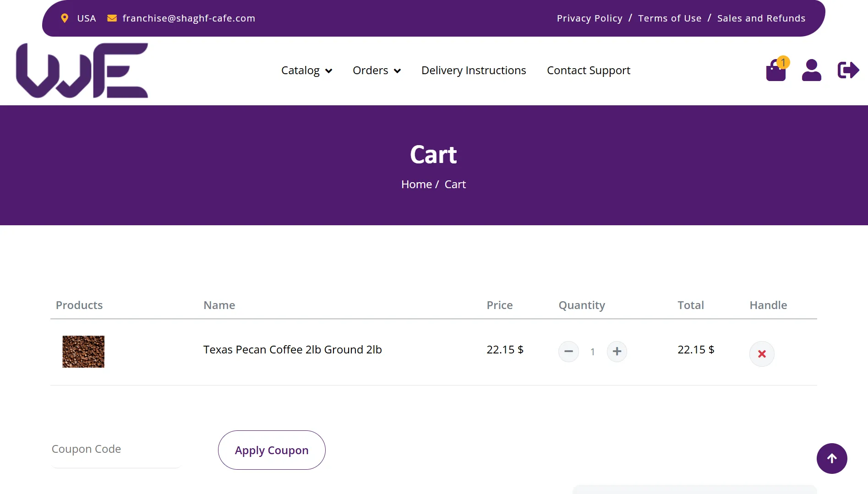This screenshot has width=868, height=494.
Task: Click the WE logo in header
Action: (82, 71)
